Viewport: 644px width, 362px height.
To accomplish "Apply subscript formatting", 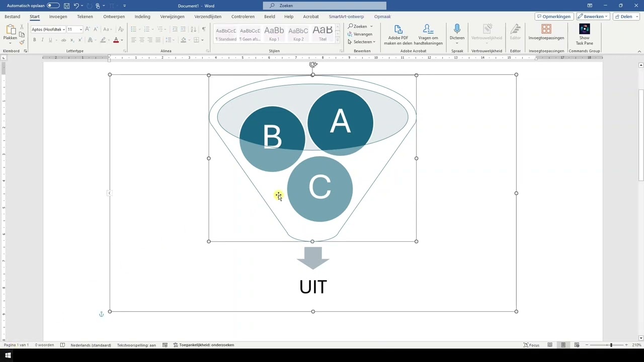I will pyautogui.click(x=71, y=40).
